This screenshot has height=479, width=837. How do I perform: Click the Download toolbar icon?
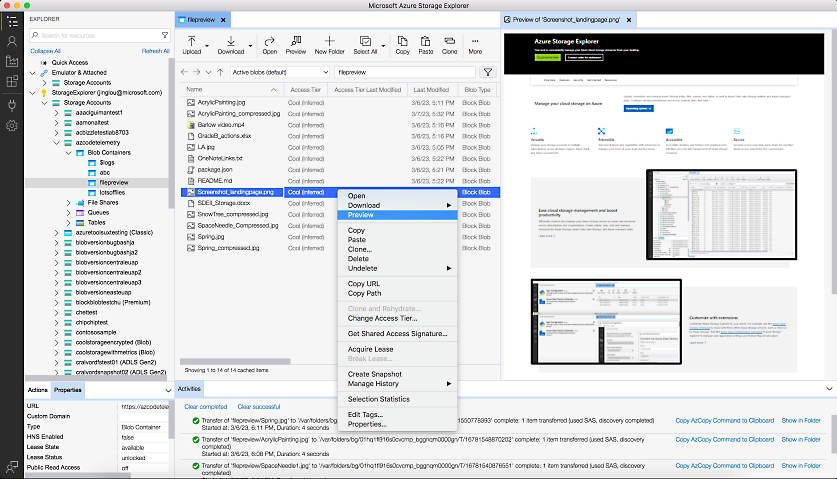pyautogui.click(x=230, y=41)
